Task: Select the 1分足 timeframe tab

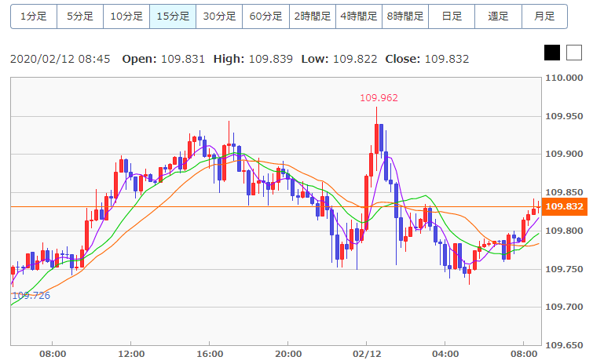Action: tap(34, 16)
